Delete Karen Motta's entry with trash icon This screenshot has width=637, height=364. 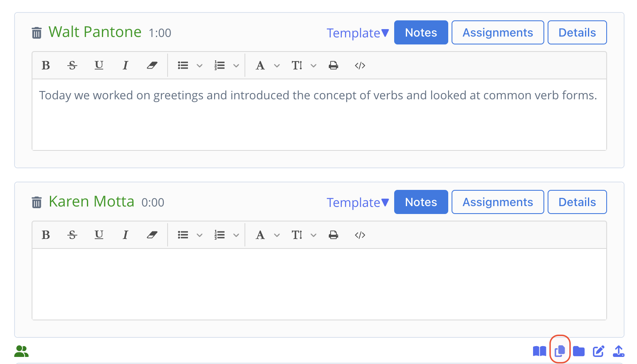(37, 202)
